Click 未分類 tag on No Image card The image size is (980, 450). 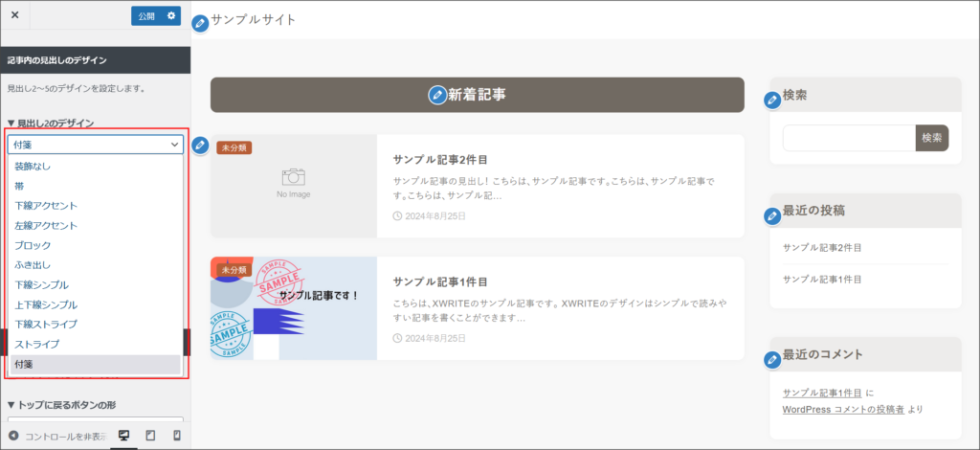pos(234,147)
